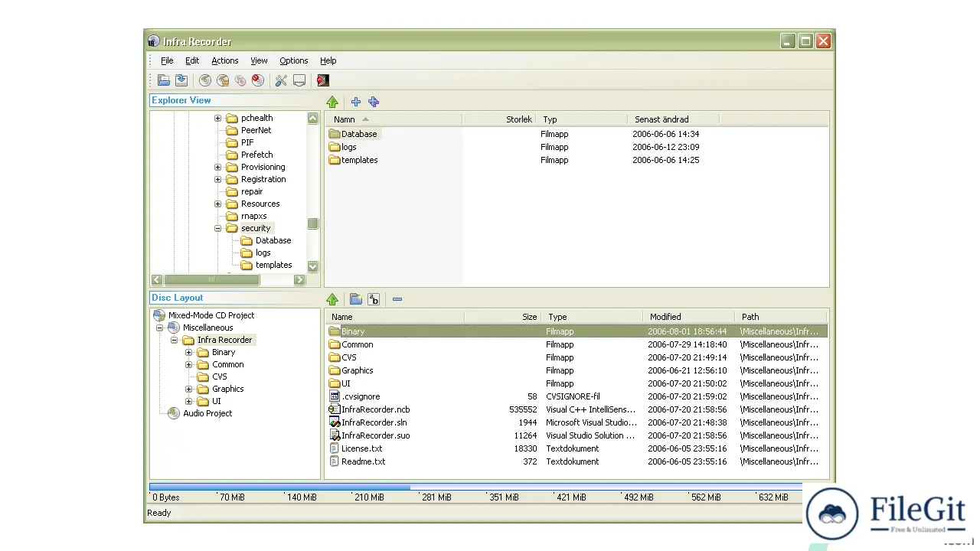Click the Burn image disc icon
Viewport: 980px width, 551px height.
click(223, 80)
